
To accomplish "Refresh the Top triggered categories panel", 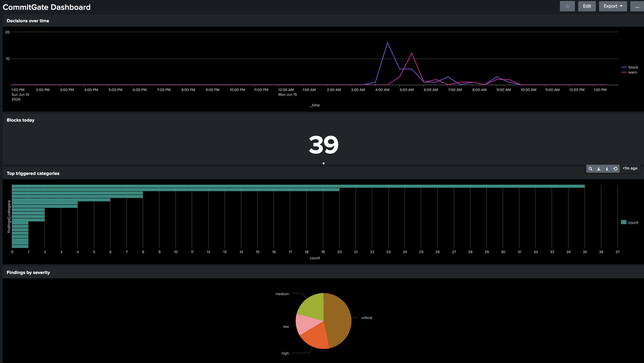I will coord(615,169).
